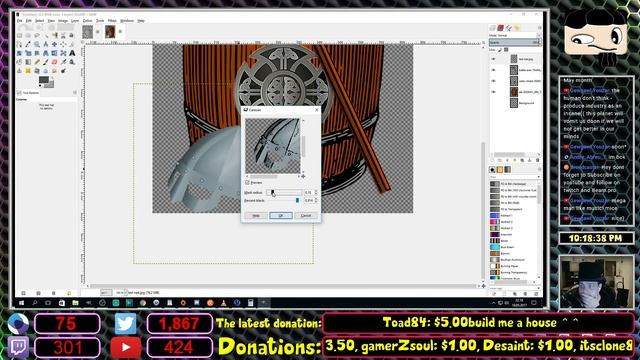Open Layers panel configuration menu arrow
This screenshot has width=640, height=360.
click(539, 28)
